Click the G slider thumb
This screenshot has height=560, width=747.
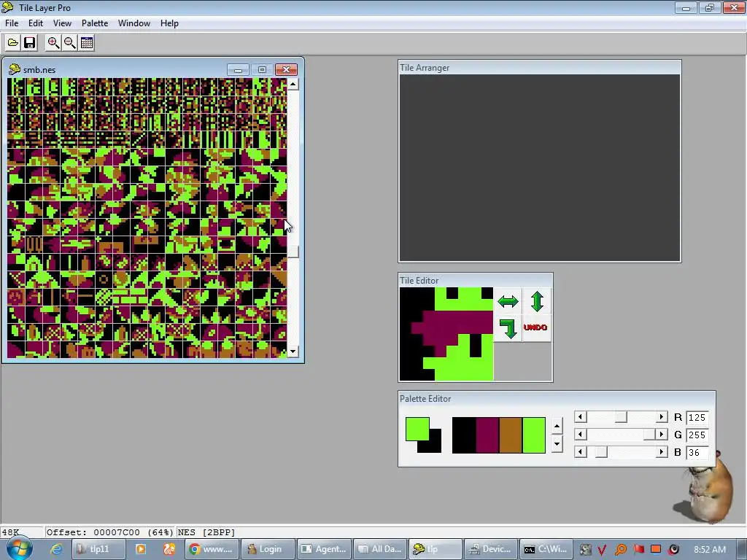pos(649,435)
